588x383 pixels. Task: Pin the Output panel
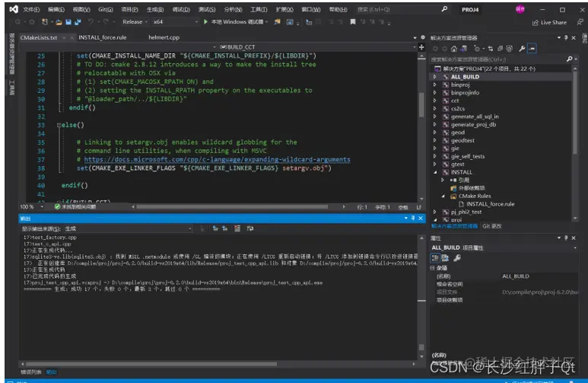(x=413, y=219)
